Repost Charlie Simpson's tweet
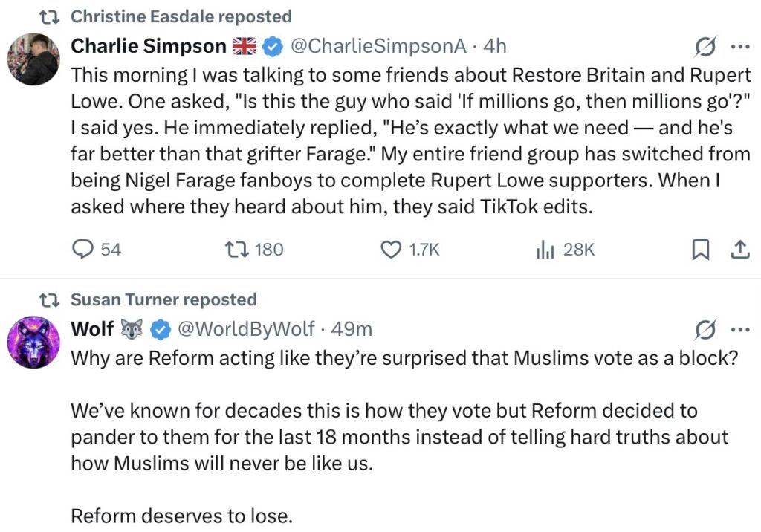Image resolution: width=761 pixels, height=532 pixels. [x=233, y=250]
